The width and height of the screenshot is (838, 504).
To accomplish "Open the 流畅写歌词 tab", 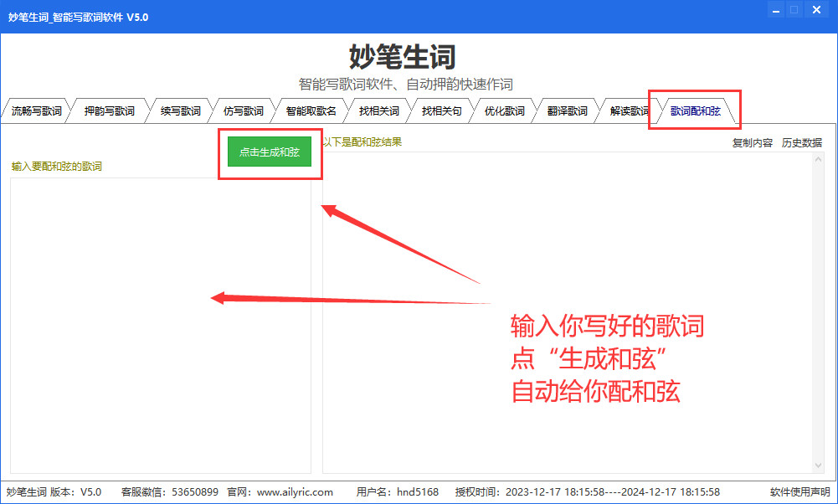I will click(x=36, y=111).
